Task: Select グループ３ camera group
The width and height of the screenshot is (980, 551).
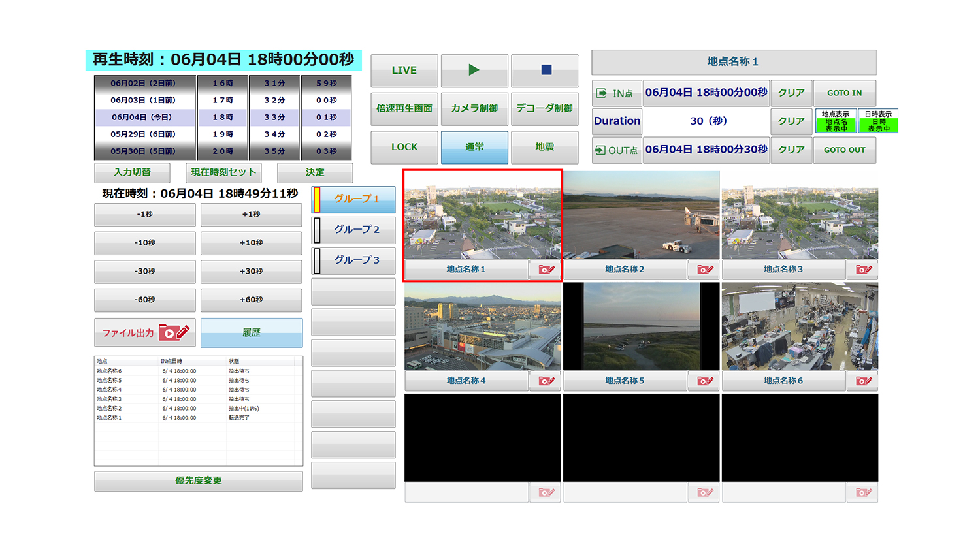Action: click(x=353, y=260)
